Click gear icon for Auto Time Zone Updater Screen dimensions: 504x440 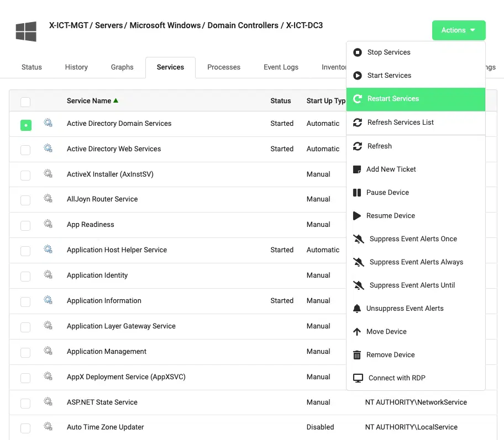pyautogui.click(x=48, y=427)
